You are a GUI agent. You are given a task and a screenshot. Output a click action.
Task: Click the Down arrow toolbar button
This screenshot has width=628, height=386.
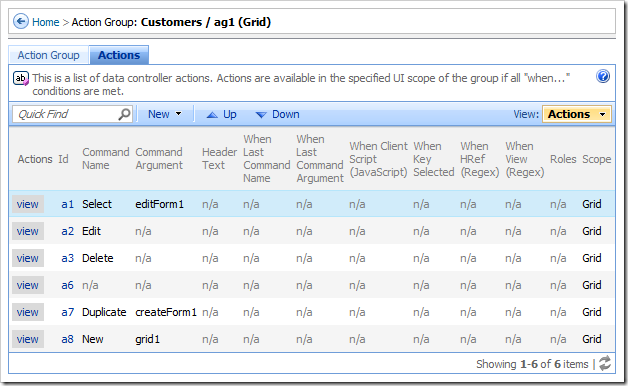click(x=278, y=115)
